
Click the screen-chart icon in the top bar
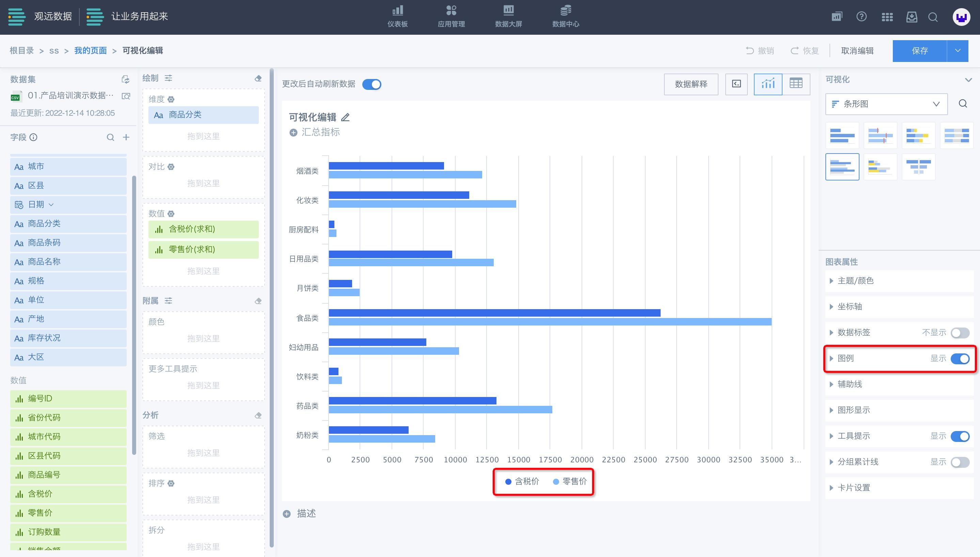pos(837,17)
